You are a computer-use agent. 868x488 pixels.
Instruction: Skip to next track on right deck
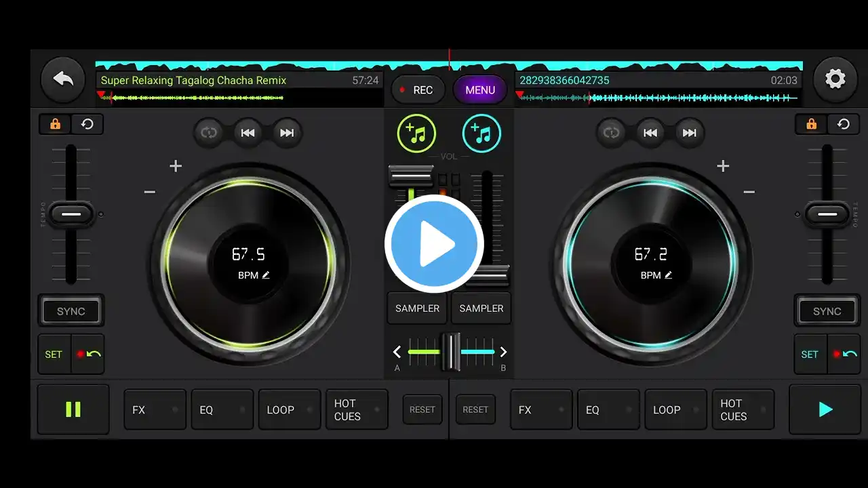coord(689,133)
